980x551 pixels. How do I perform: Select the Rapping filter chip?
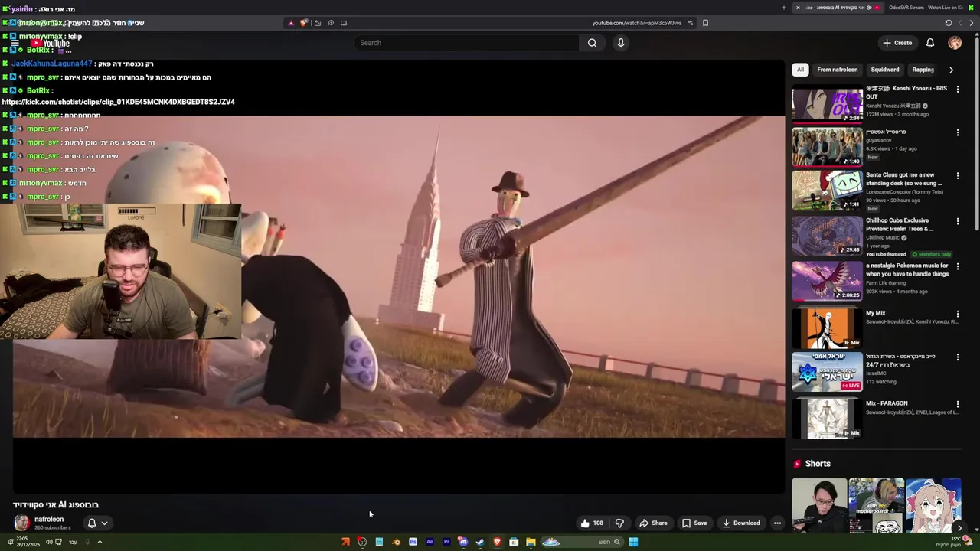[x=923, y=70]
